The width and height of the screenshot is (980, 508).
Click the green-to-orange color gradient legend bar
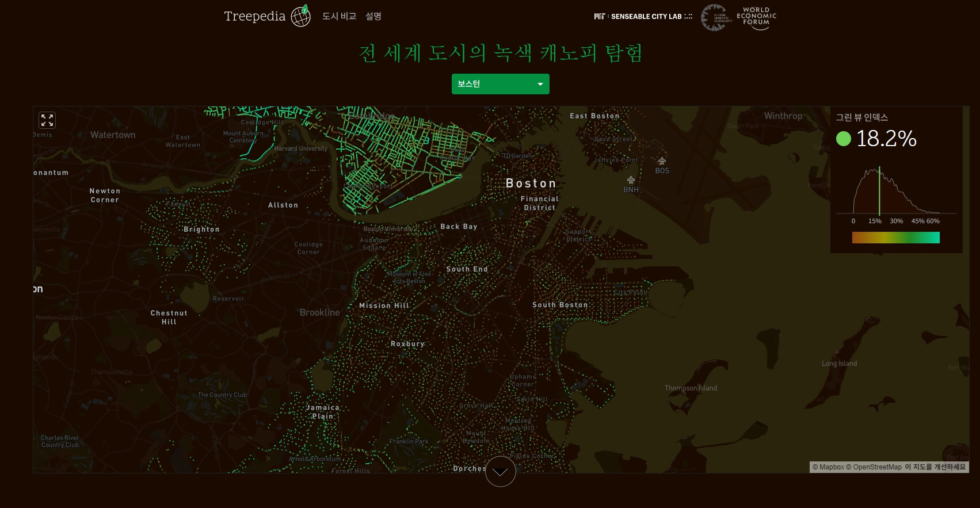pos(896,238)
